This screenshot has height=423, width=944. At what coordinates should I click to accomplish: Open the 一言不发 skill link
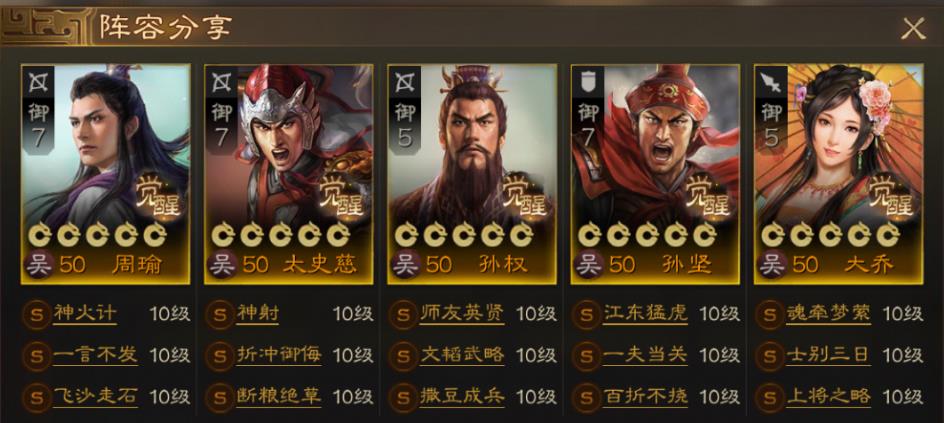click(x=95, y=355)
